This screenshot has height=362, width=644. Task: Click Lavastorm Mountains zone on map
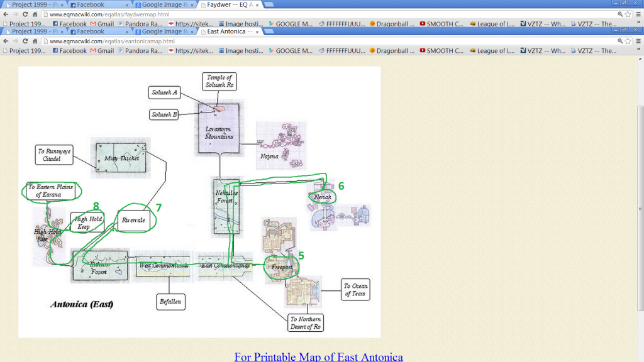[x=219, y=128]
